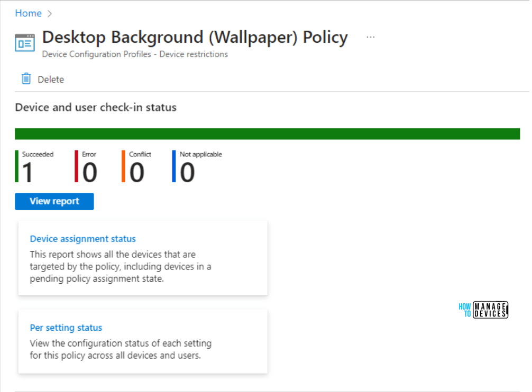
Task: Open the Home breadcrumb link
Action: click(28, 13)
